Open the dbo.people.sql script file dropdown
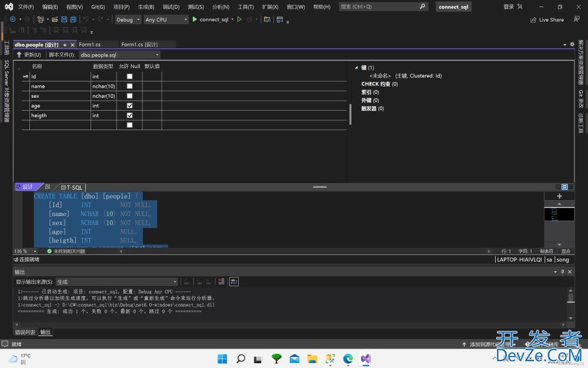This screenshot has height=368, width=588. pyautogui.click(x=119, y=55)
